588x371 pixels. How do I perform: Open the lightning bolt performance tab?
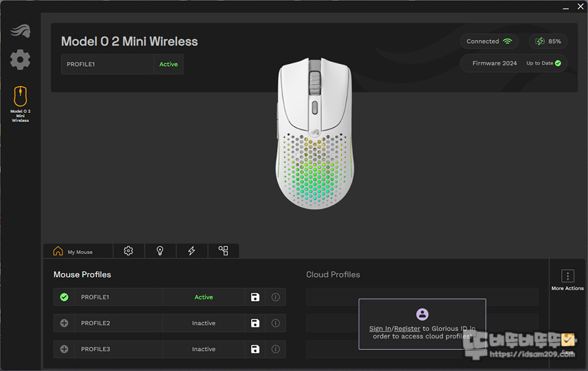tap(191, 251)
